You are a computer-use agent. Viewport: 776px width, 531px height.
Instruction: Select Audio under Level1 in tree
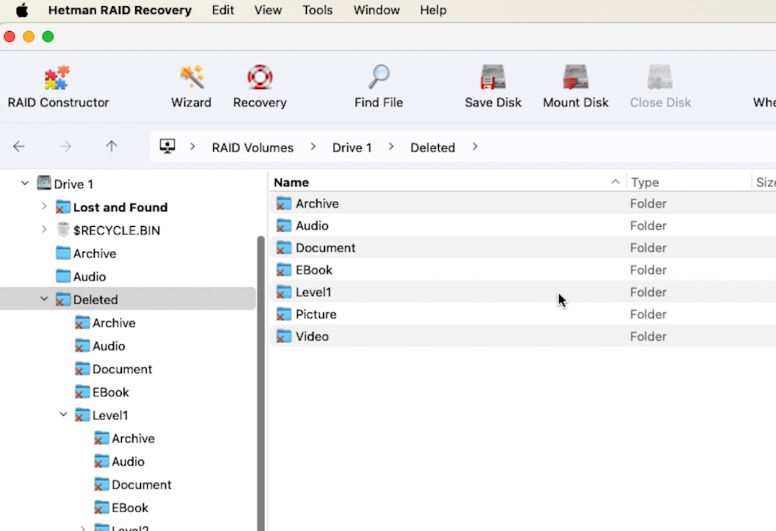128,461
